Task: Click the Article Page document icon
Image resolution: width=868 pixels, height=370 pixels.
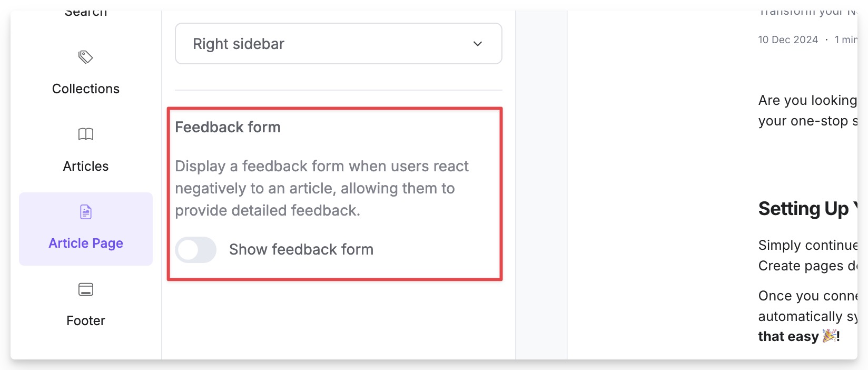Action: point(86,212)
